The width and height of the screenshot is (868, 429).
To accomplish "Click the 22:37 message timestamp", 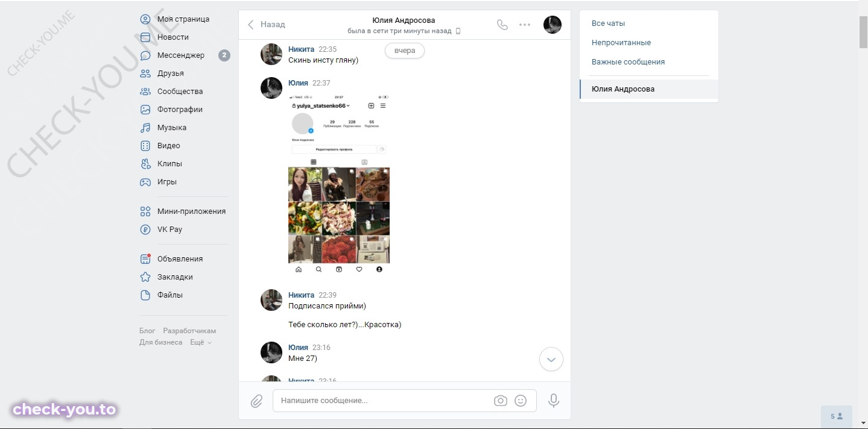I will pyautogui.click(x=322, y=83).
